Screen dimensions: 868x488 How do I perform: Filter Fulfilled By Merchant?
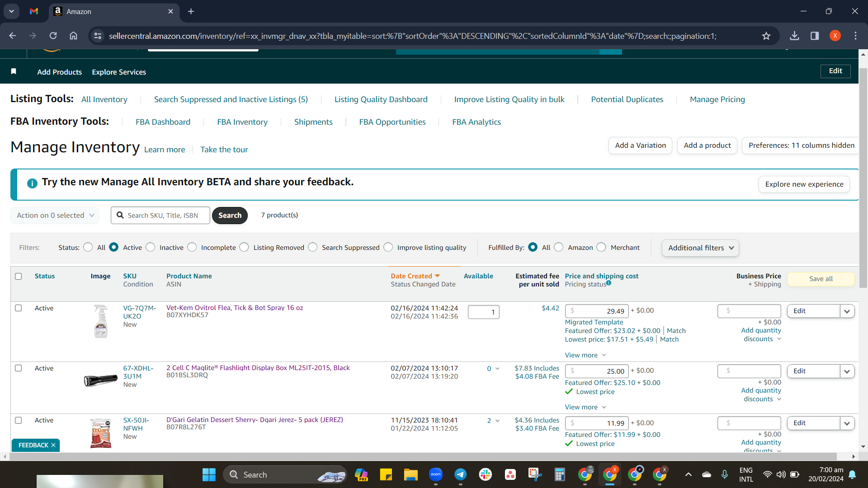click(601, 247)
